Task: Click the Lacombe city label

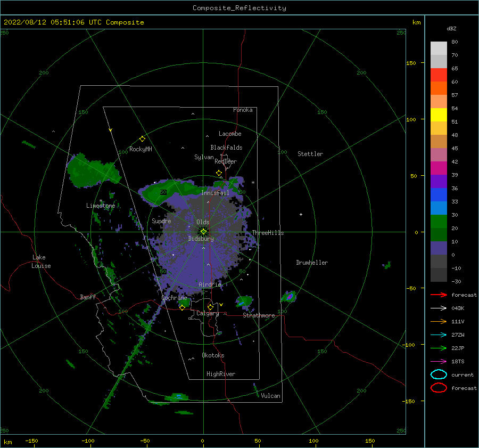Action: tap(230, 134)
